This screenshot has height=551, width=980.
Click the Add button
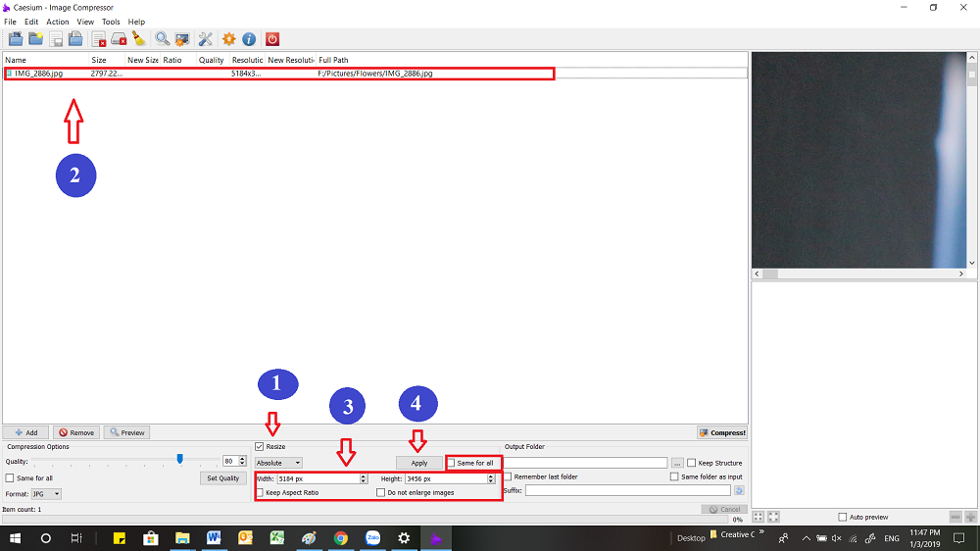coord(25,432)
